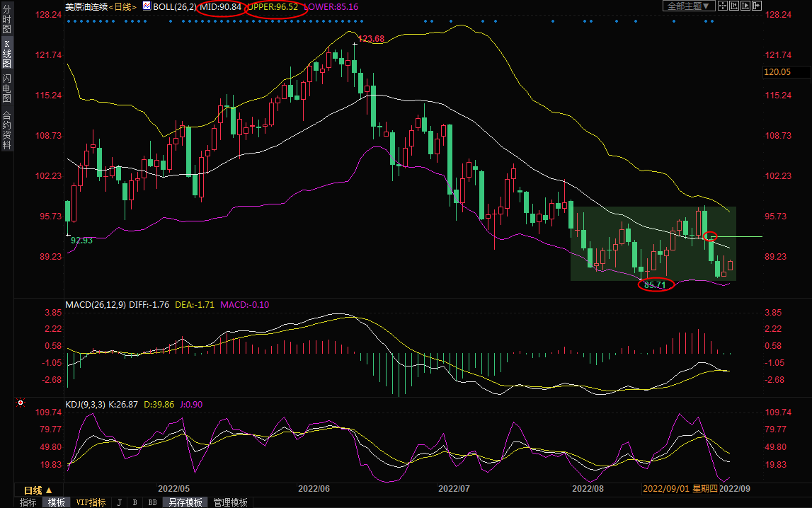Toggle the B template button
The height and width of the screenshot is (508, 812).
coord(135,502)
